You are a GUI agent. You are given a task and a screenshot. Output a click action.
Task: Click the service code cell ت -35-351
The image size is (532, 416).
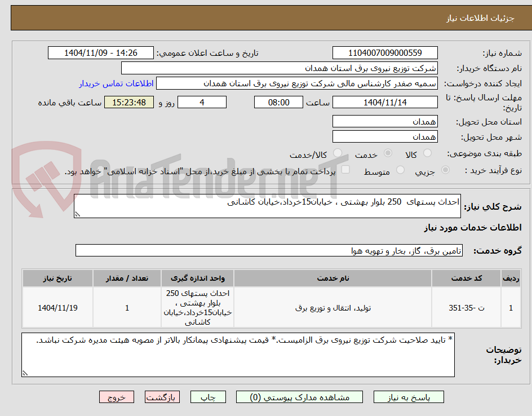(x=467, y=308)
